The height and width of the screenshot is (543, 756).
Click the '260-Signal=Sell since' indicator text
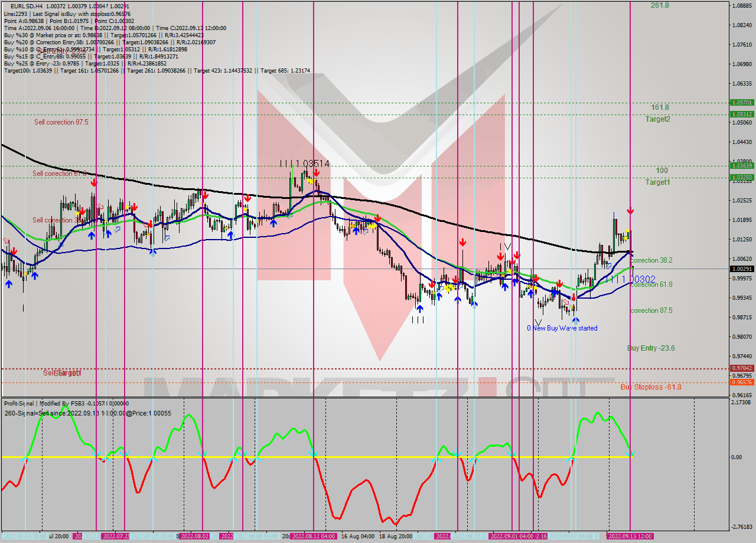pyautogui.click(x=87, y=413)
